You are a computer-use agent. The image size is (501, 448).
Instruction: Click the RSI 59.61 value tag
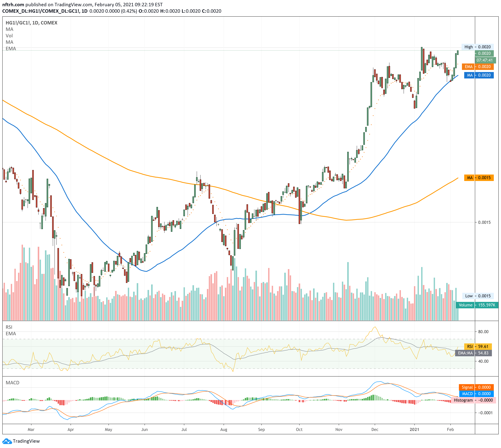click(478, 347)
